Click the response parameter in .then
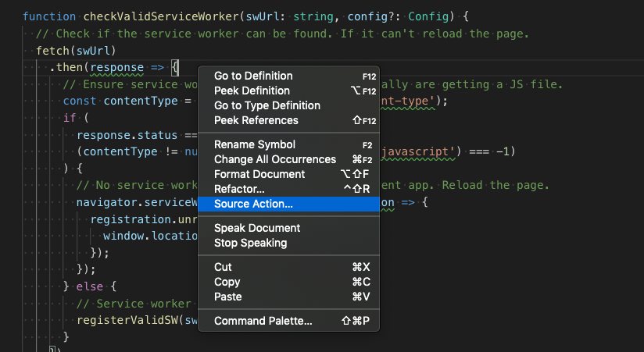 point(117,68)
